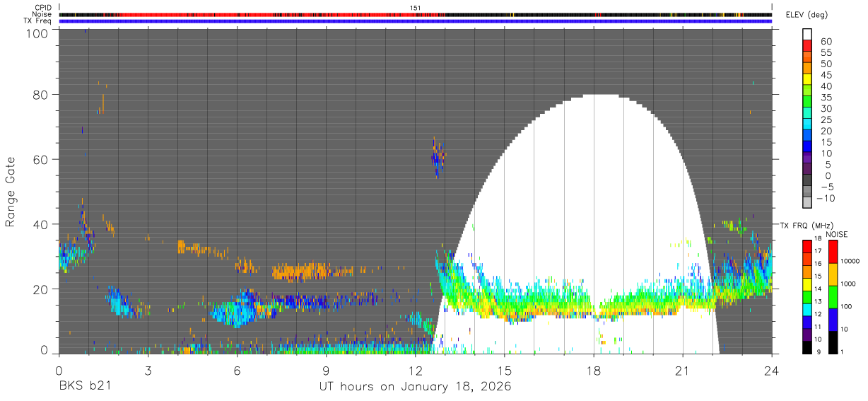This screenshot has width=868, height=401.
Task: Click the red 17-18 MHz swatch in the TX FRQ legend
Action: click(x=807, y=245)
